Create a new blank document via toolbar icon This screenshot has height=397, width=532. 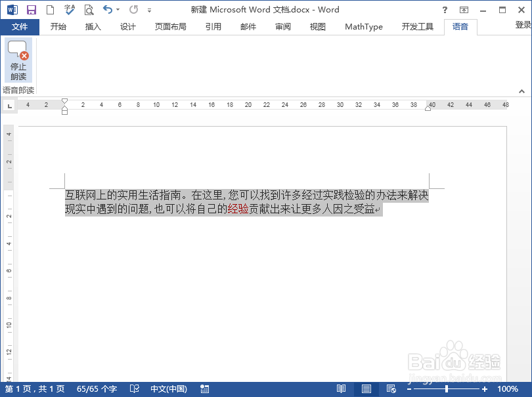(x=50, y=9)
